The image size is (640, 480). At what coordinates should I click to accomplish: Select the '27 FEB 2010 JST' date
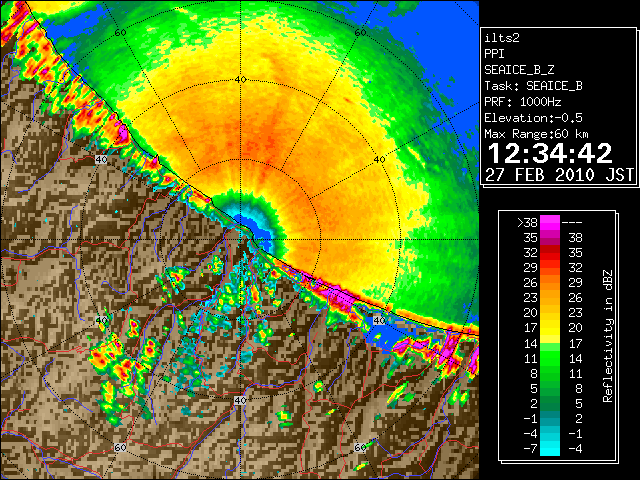pos(559,175)
